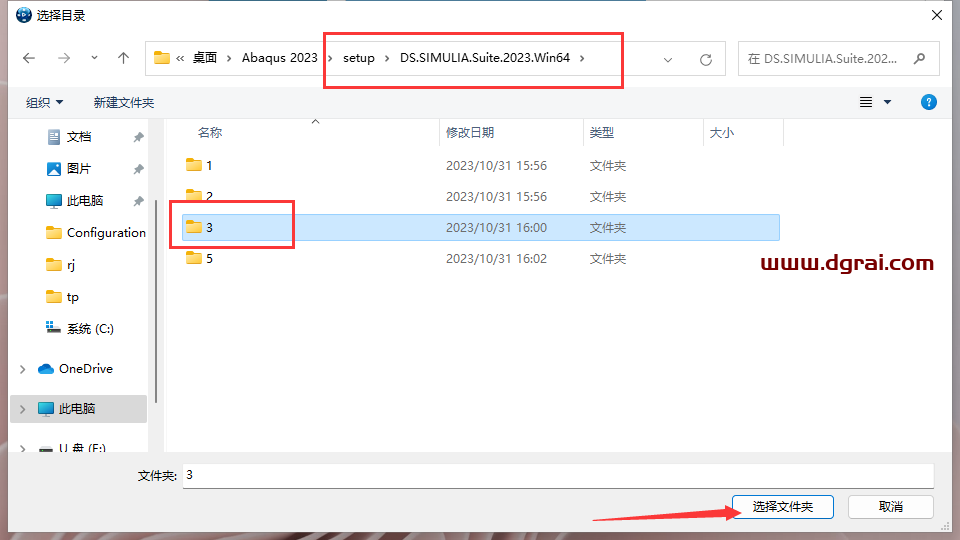The width and height of the screenshot is (960, 540).
Task: Select 文档 in the sidebar
Action: point(79,137)
